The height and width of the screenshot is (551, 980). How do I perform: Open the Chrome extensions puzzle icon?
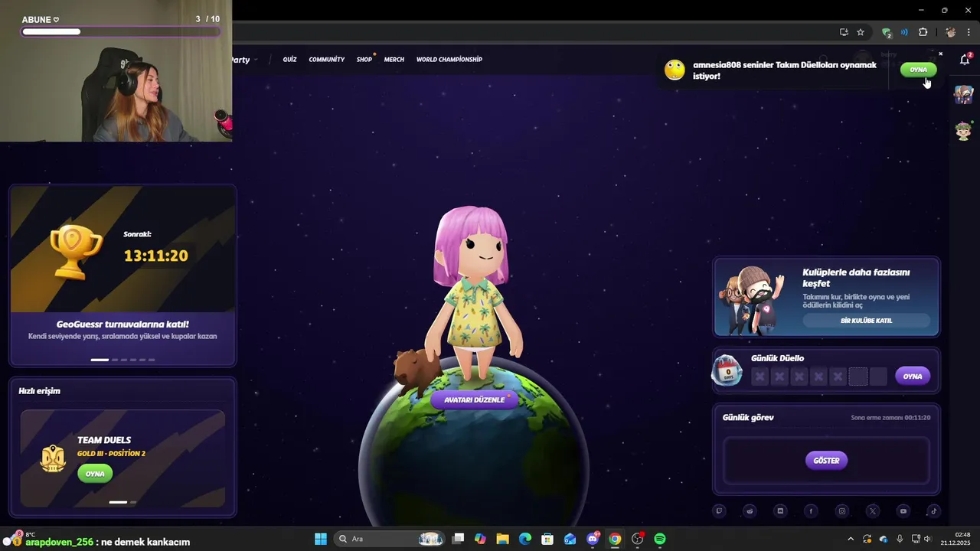923,32
